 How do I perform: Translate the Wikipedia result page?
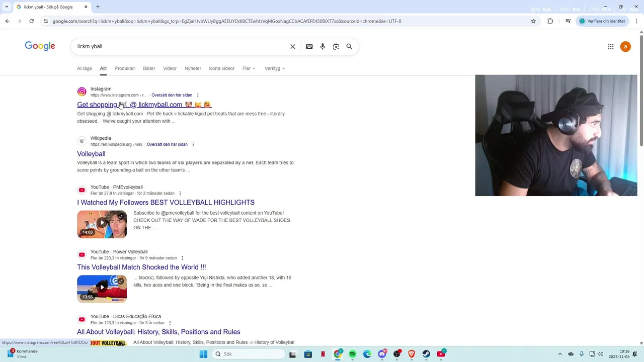coord(167,144)
